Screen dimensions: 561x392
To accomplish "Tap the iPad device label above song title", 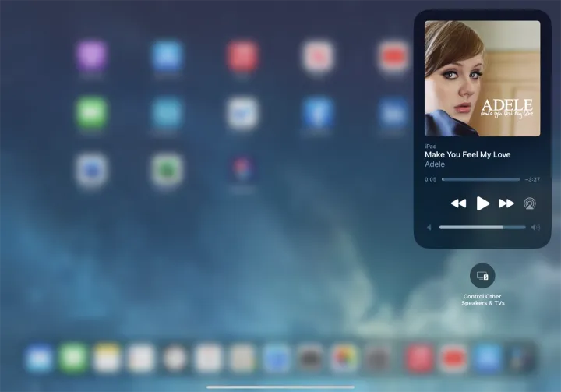I will click(x=430, y=146).
